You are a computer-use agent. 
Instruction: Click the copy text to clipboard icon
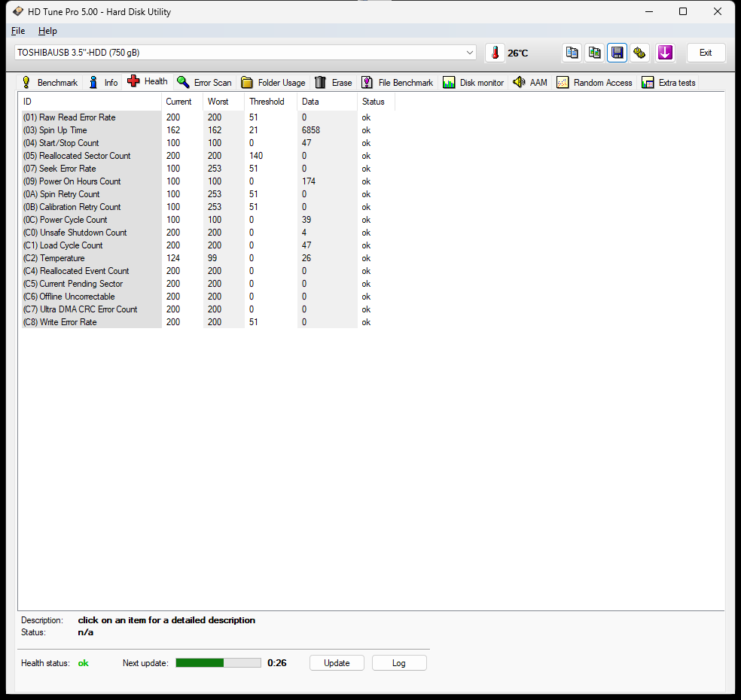tap(572, 53)
